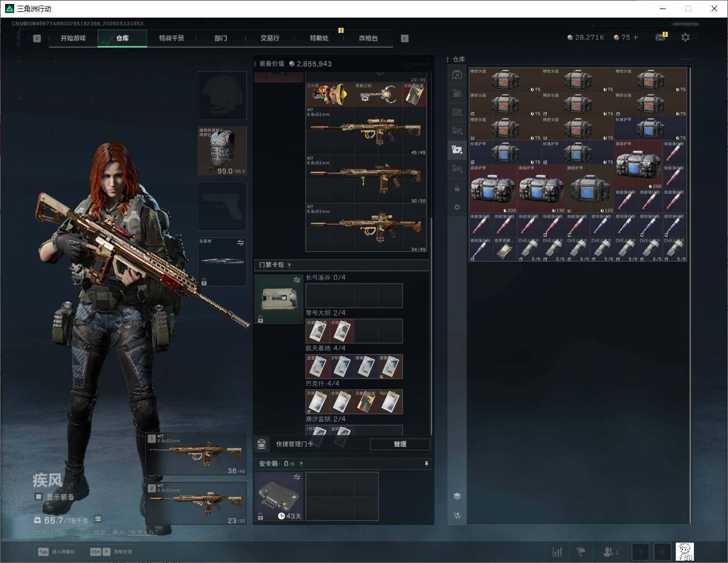The image size is (728, 563).
Task: Select the empty helmet equipment slot
Action: 222,95
